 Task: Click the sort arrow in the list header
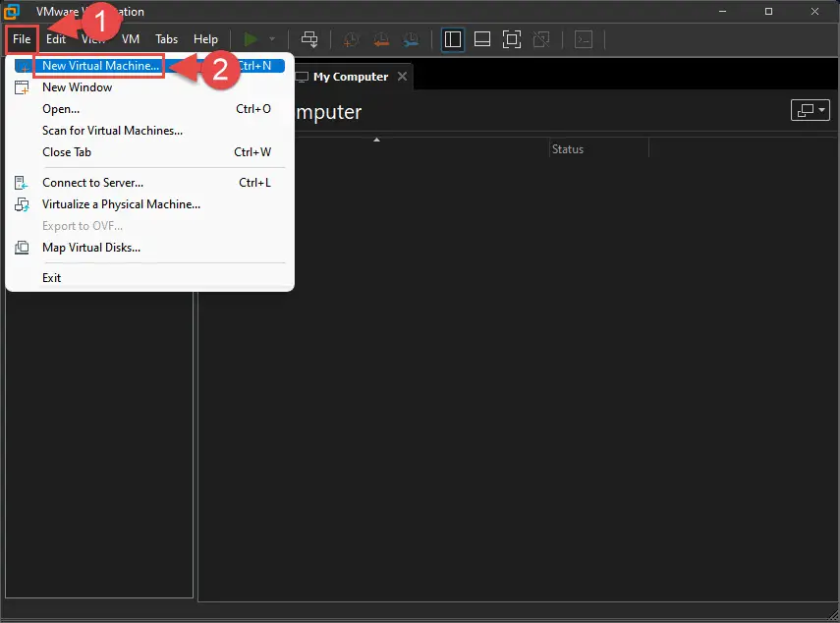tap(376, 140)
